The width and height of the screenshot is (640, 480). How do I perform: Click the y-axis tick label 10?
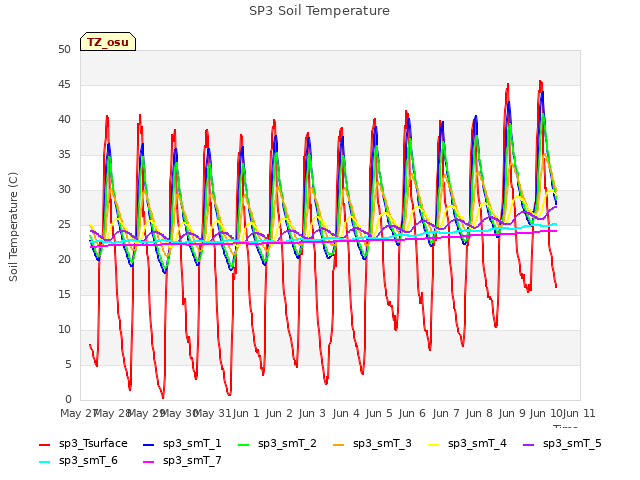tap(64, 329)
